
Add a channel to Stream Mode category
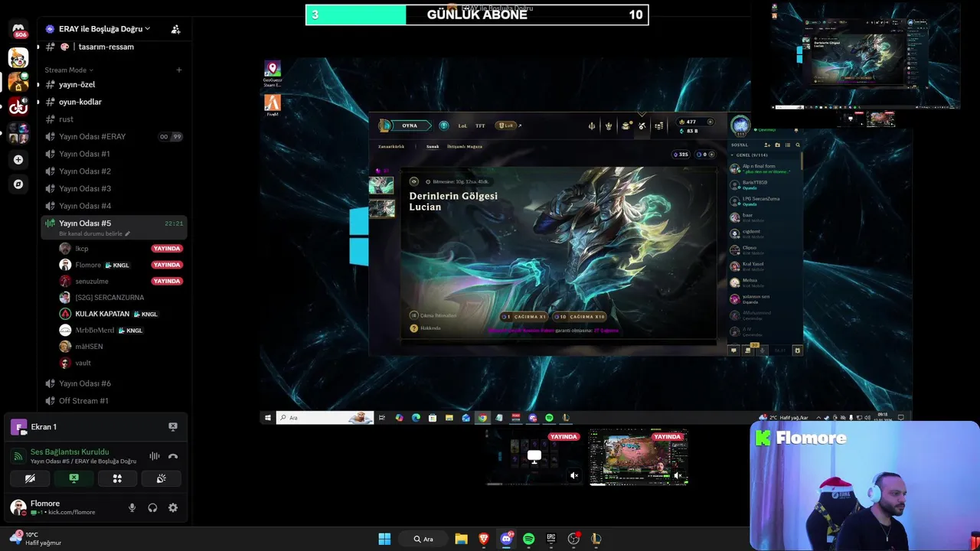coord(179,70)
